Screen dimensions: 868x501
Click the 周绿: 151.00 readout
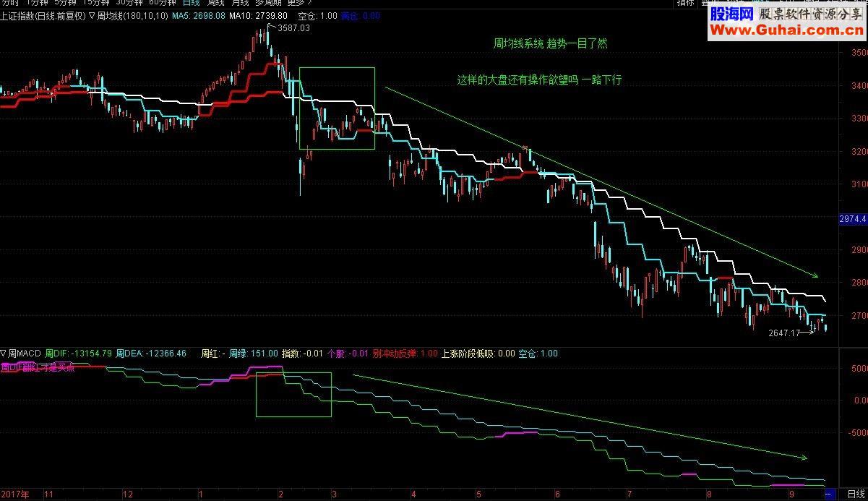[x=254, y=354]
